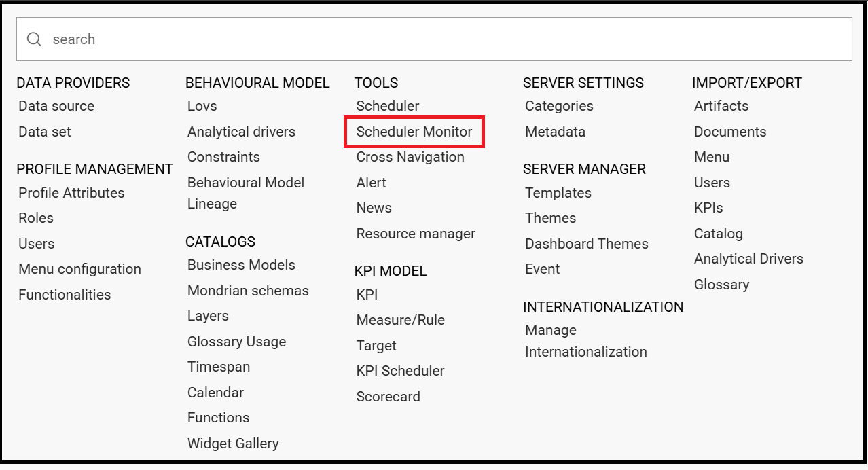Open Glossary Usage
Viewport: 868px width, 470px height.
[x=236, y=342]
